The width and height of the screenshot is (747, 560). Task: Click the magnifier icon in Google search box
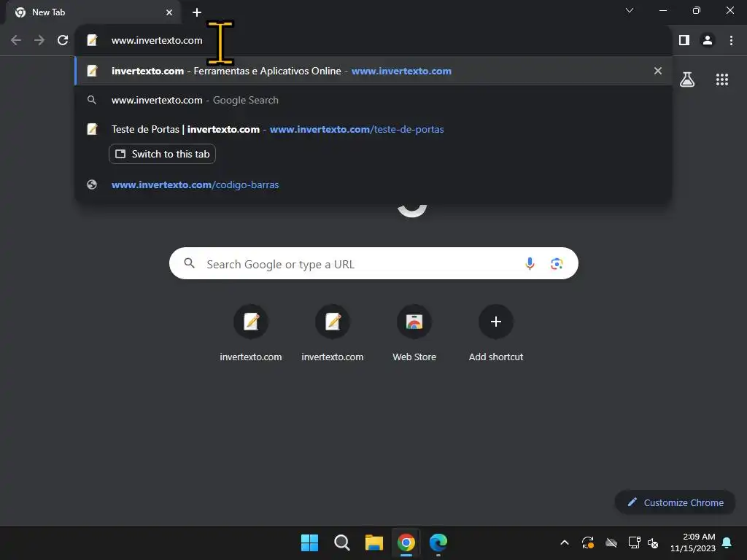[x=189, y=262]
